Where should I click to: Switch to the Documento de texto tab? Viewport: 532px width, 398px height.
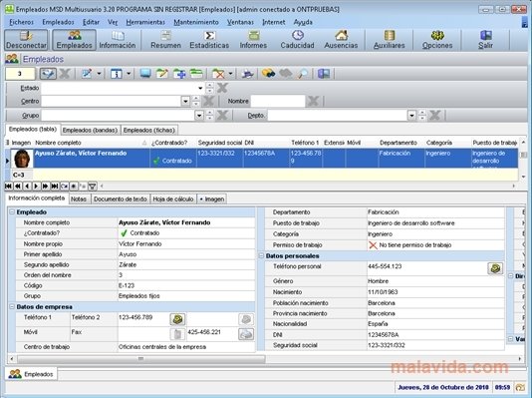click(x=121, y=199)
